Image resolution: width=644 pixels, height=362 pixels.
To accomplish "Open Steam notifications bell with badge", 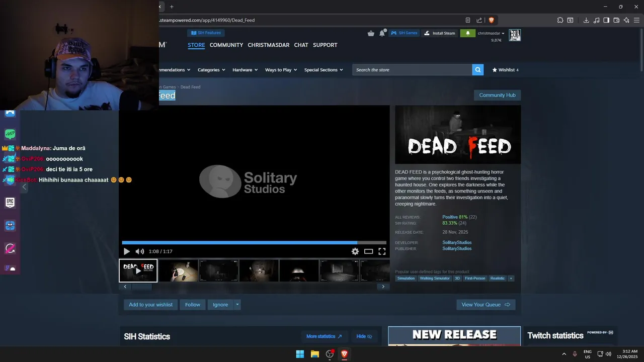I will pos(382,33).
